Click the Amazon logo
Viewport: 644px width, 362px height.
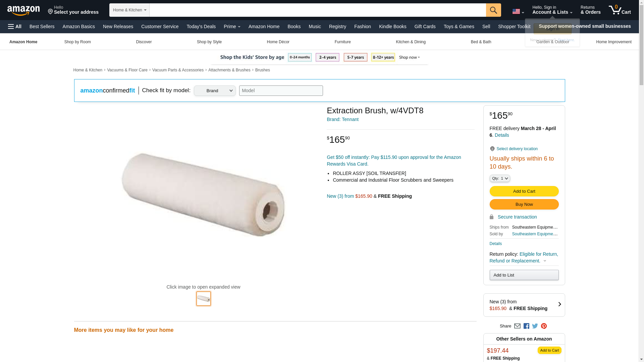pyautogui.click(x=23, y=10)
